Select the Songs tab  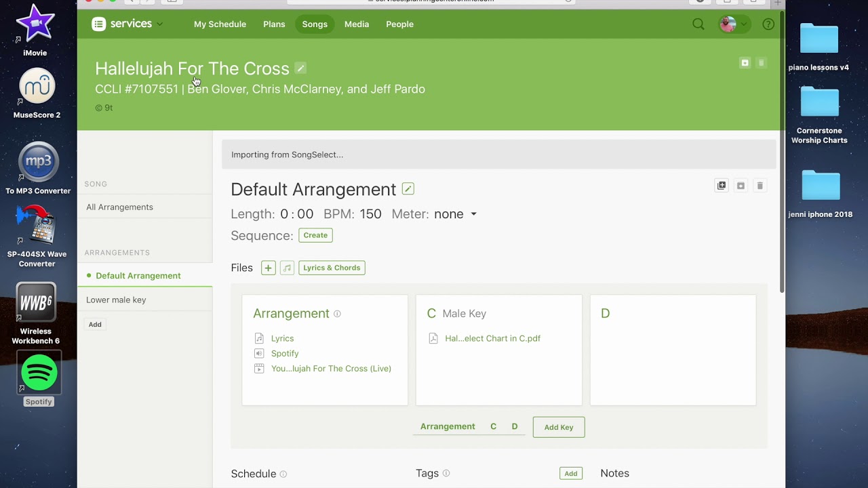[x=315, y=24]
